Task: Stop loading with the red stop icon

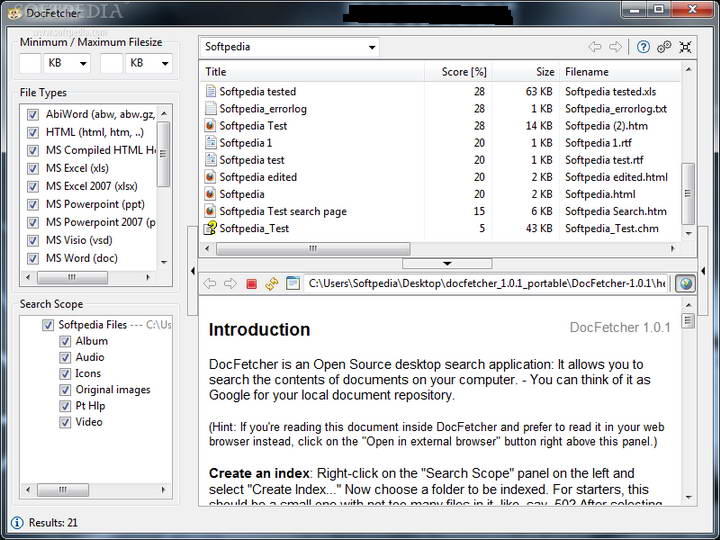Action: [251, 284]
